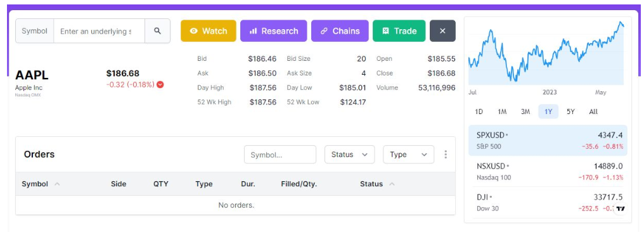Click the Orders panel heading

coord(39,155)
